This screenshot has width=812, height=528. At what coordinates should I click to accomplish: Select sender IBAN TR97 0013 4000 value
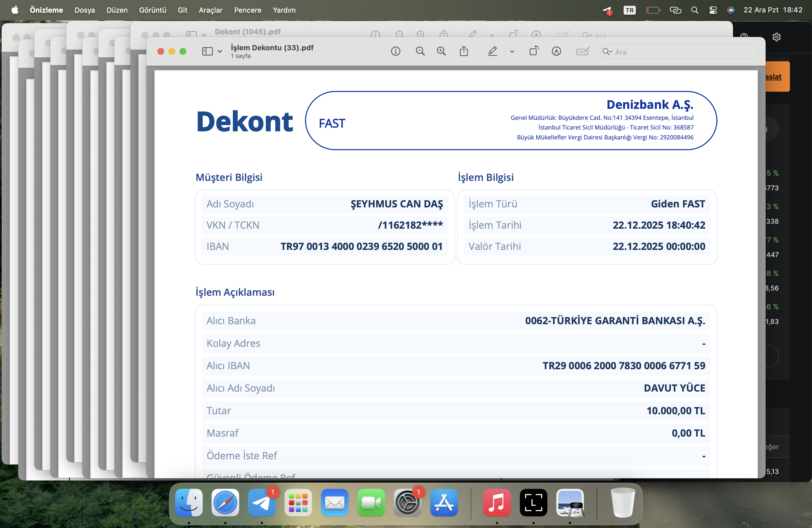pyautogui.click(x=361, y=246)
